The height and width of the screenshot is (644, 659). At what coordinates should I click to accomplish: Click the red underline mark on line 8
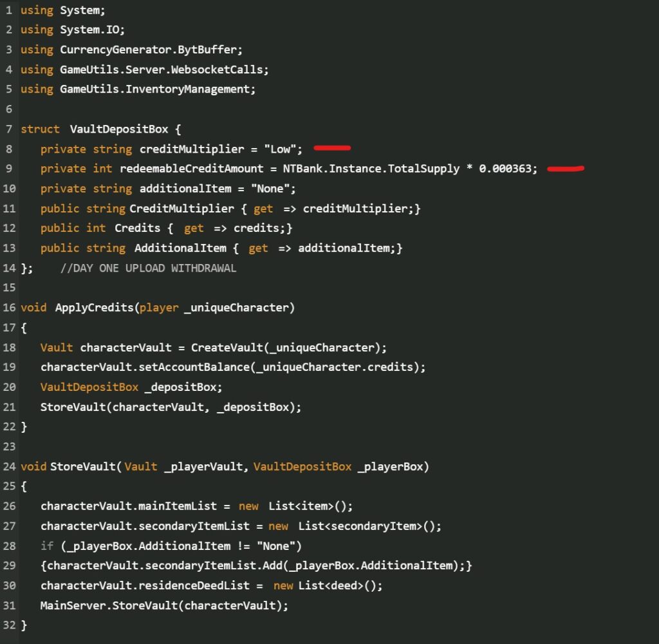tap(332, 148)
